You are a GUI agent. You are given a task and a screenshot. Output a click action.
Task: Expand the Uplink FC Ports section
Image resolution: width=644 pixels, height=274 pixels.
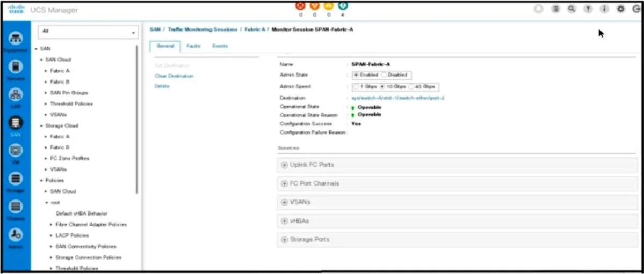[458, 165]
